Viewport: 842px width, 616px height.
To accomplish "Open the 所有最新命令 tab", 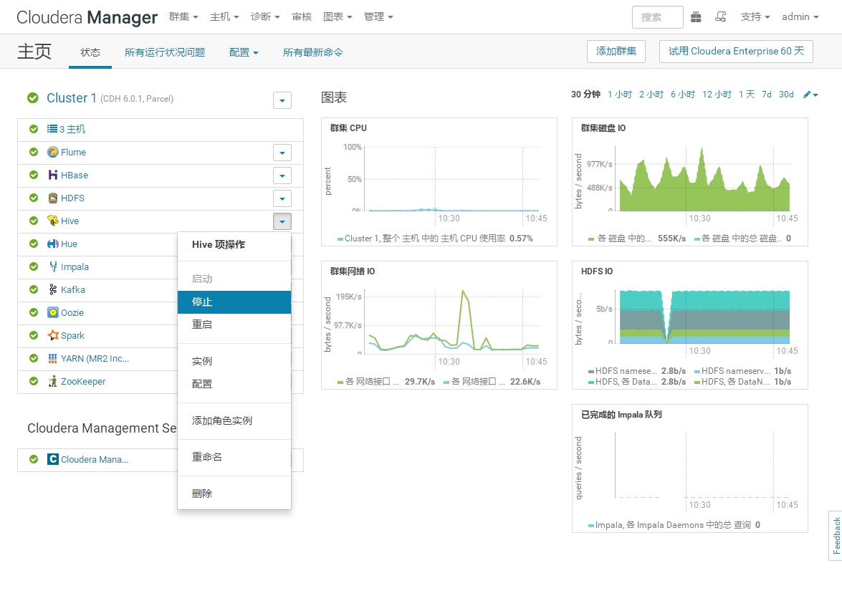I will (x=312, y=52).
